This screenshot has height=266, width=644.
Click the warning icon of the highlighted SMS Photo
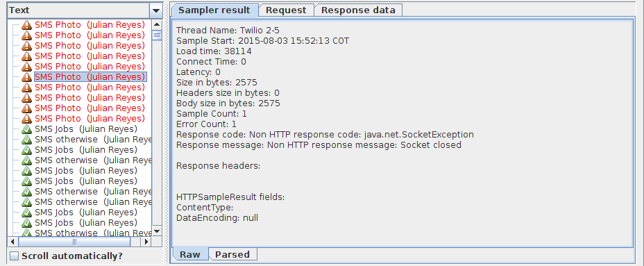(x=26, y=77)
